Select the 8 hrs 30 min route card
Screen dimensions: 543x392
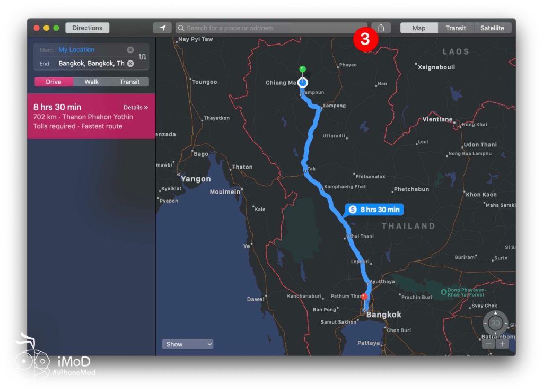pyautogui.click(x=90, y=116)
